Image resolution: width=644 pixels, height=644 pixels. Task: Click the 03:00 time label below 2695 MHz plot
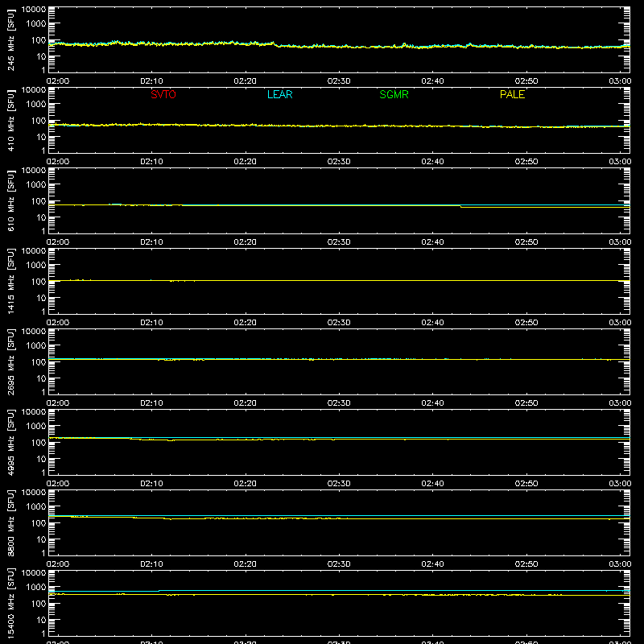(620, 403)
